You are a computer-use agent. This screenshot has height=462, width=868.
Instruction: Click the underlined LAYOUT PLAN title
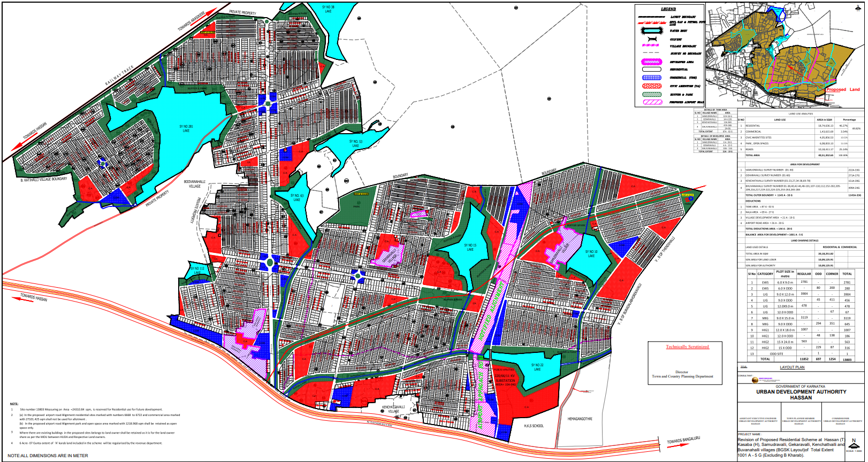793,367
